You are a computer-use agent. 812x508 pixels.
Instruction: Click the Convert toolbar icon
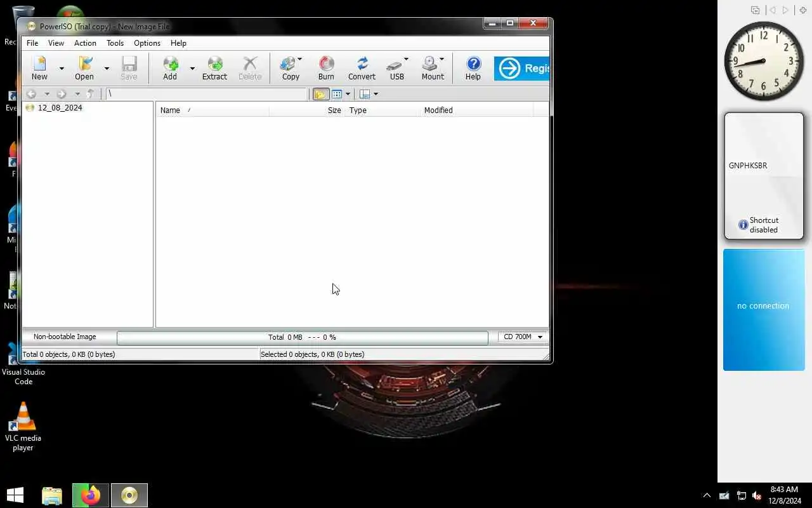[x=362, y=68]
